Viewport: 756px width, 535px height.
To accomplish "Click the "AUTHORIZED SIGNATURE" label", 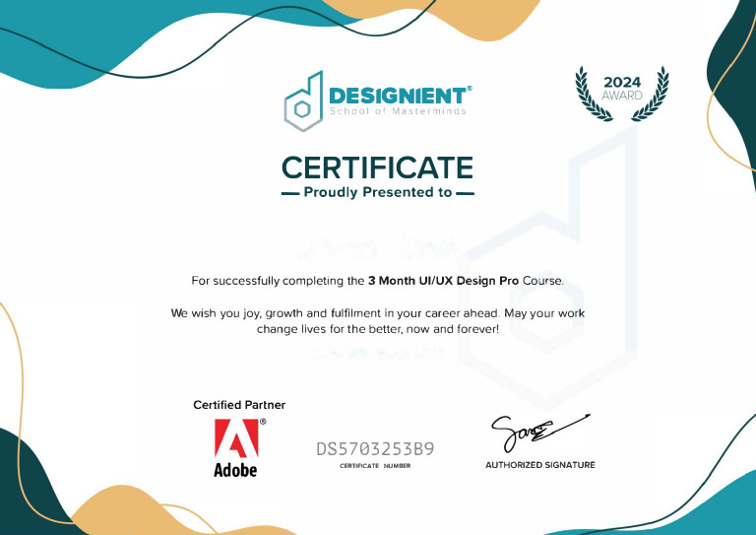I will [540, 465].
